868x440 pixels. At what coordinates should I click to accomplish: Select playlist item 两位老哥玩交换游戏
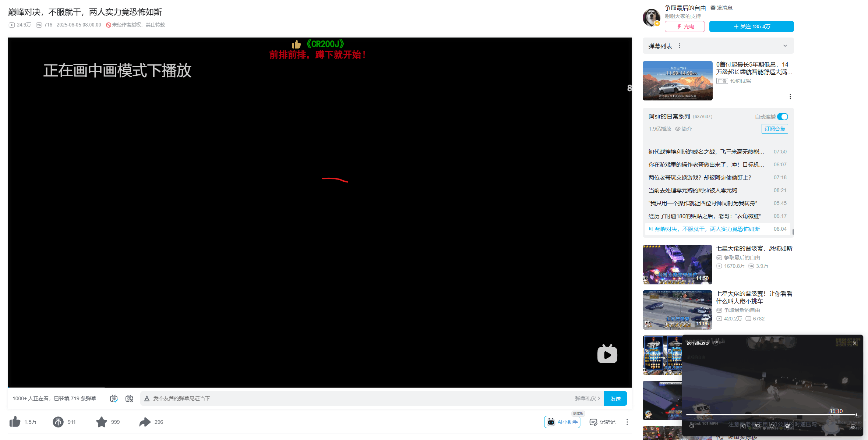pyautogui.click(x=699, y=177)
